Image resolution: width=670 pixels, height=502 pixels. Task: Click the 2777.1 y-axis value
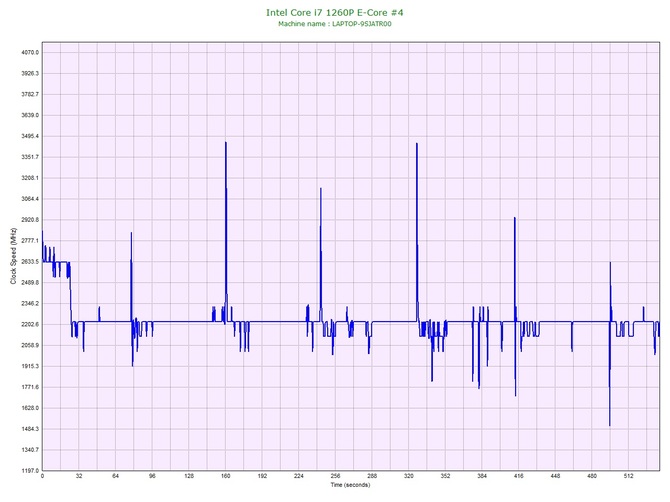[x=30, y=241]
